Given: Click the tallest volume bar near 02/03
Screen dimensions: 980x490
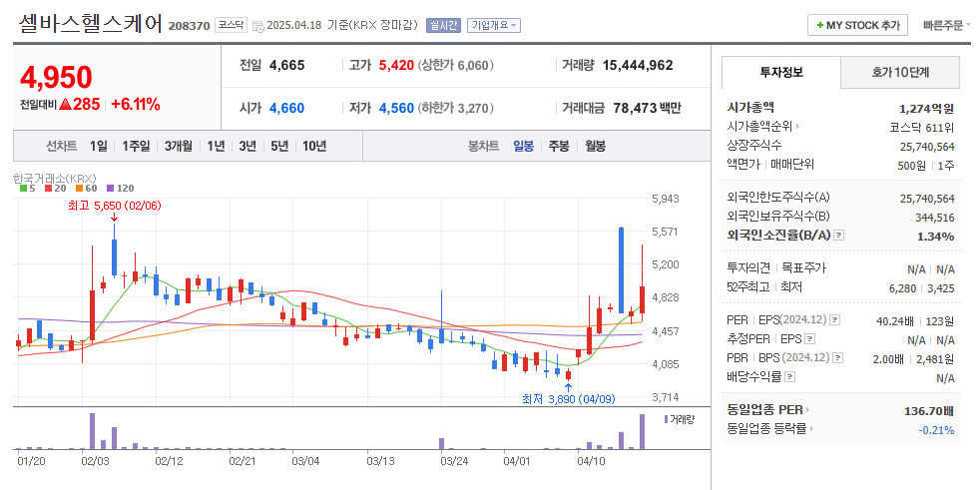Looking at the screenshot, I should click(x=92, y=431).
